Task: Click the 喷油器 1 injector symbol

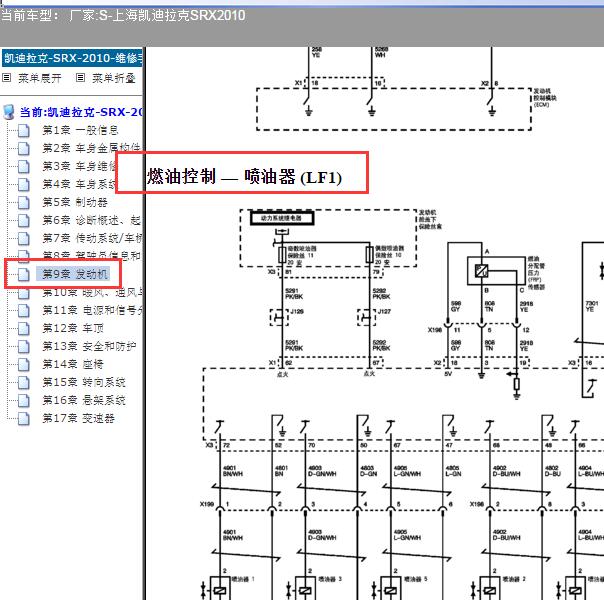Action: (220, 589)
